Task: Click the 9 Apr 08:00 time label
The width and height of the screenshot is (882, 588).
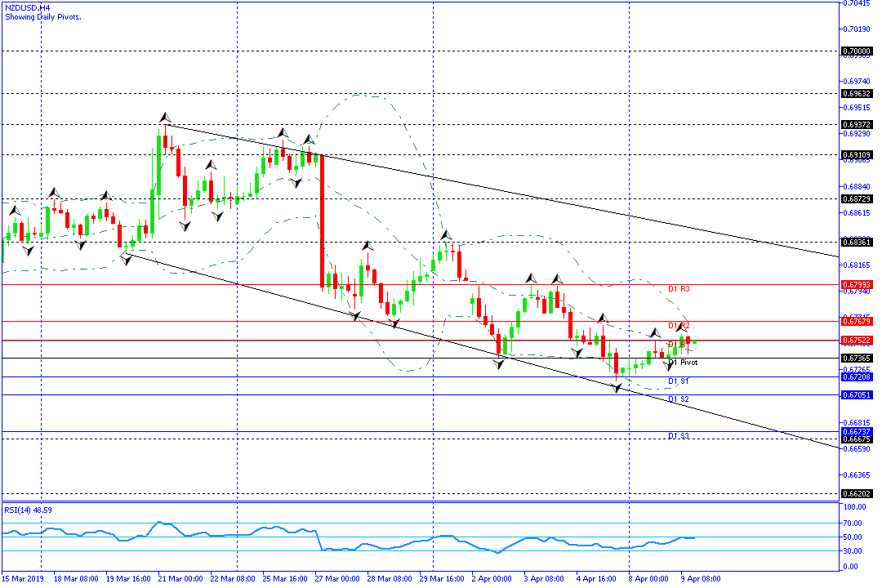Action: [x=701, y=579]
